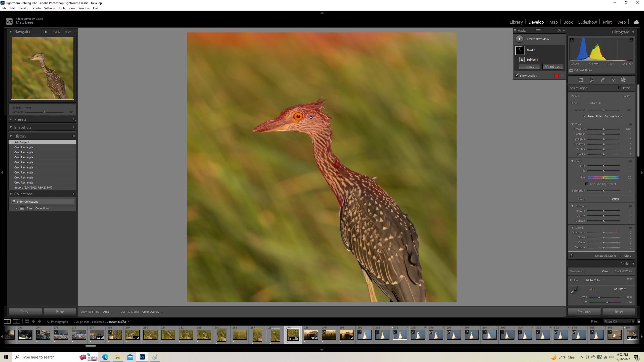Open the Overlay Mode Color Overlay dropdown
Image resolution: width=644 pixels, height=362 pixels.
pos(152,312)
